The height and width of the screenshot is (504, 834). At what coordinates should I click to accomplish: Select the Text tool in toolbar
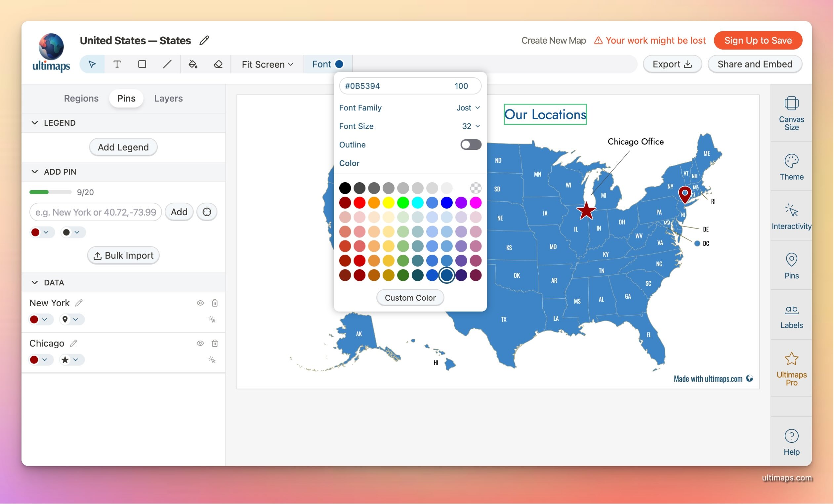(x=117, y=64)
